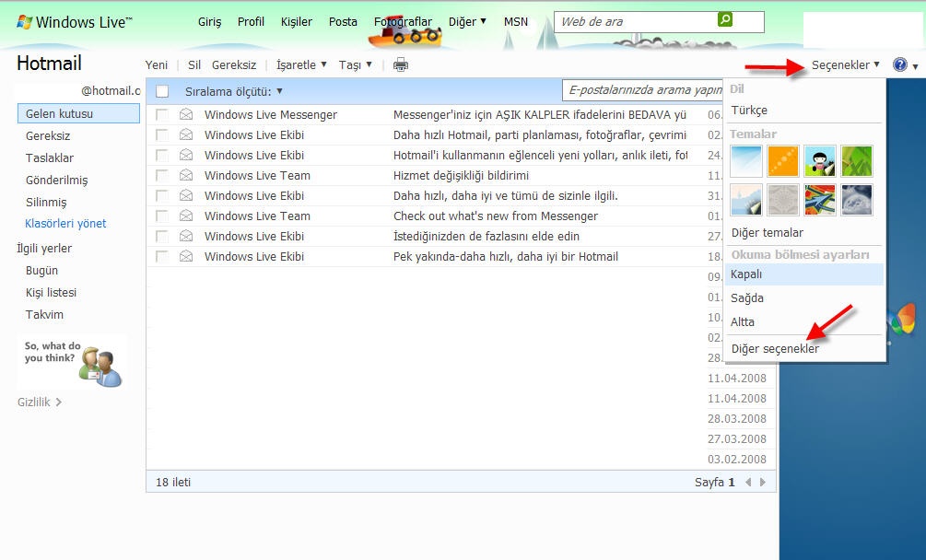Viewport: 926px width, 560px height.
Task: Click Yeni to compose a message
Action: point(157,64)
